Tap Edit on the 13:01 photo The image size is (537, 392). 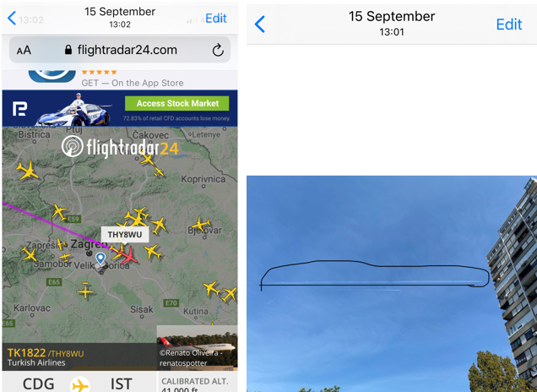509,24
